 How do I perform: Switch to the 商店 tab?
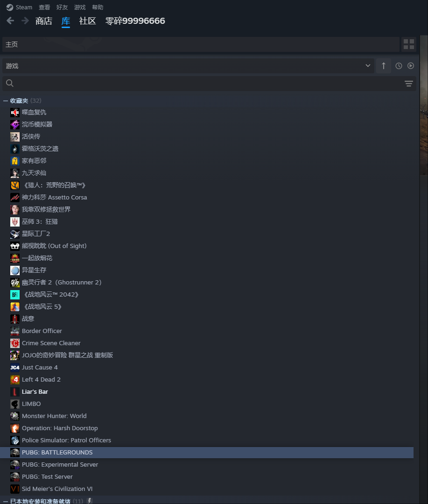pyautogui.click(x=44, y=21)
